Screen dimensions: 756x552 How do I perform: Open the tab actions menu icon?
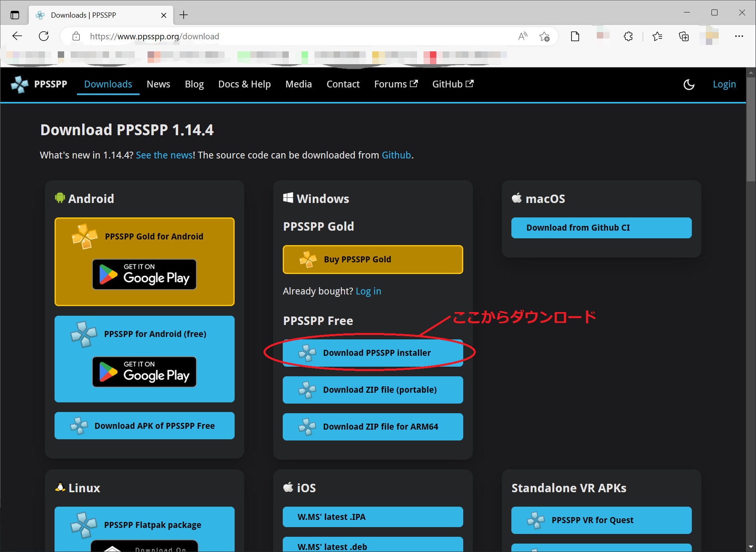point(15,15)
